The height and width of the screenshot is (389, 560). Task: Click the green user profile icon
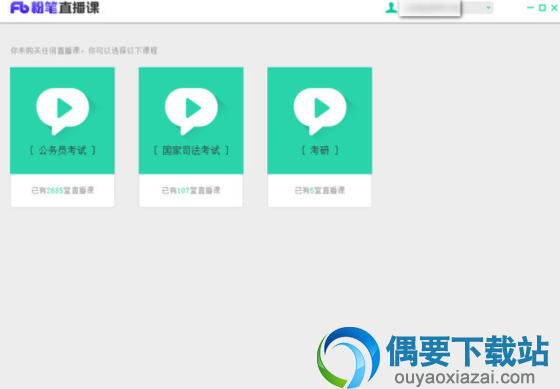(x=391, y=8)
